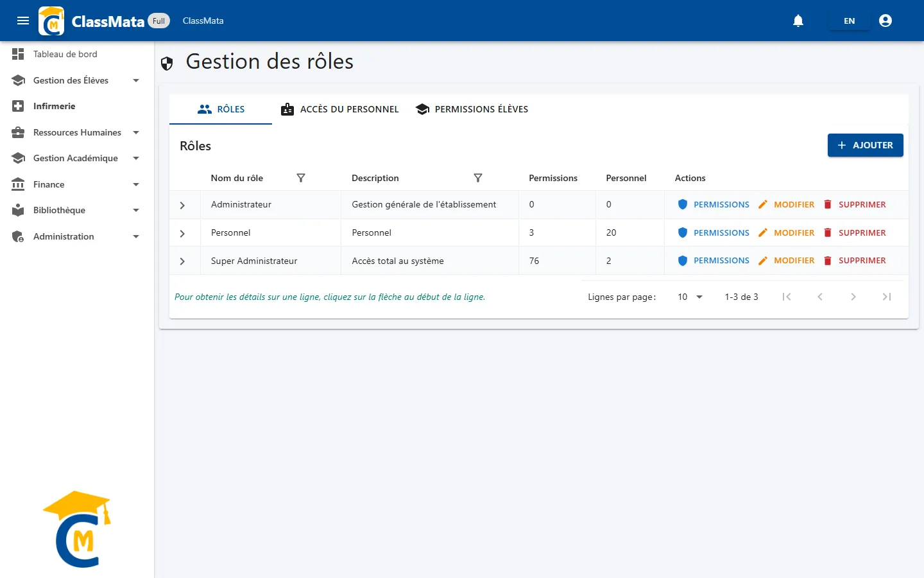Open Permissions for Administrateur role
This screenshot has width=924, height=578.
(x=714, y=204)
